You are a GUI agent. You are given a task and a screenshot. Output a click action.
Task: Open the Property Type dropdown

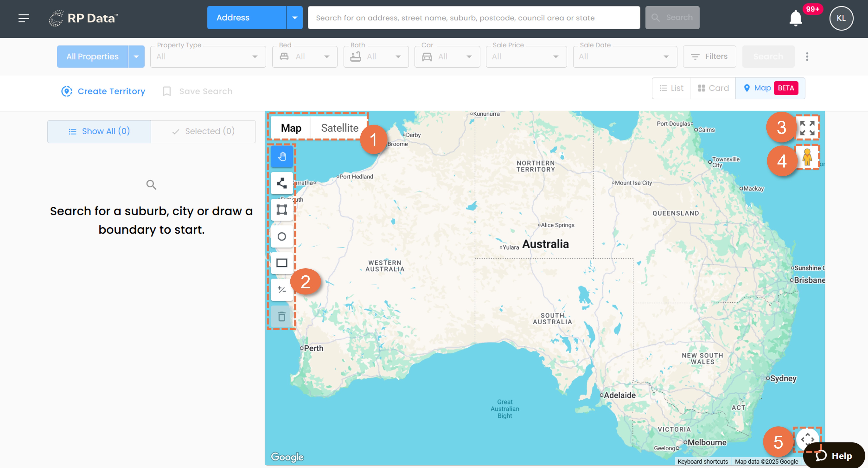point(208,57)
